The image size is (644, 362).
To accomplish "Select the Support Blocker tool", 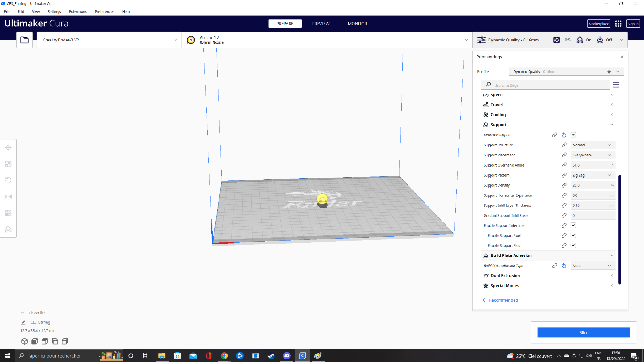I will click(x=8, y=229).
